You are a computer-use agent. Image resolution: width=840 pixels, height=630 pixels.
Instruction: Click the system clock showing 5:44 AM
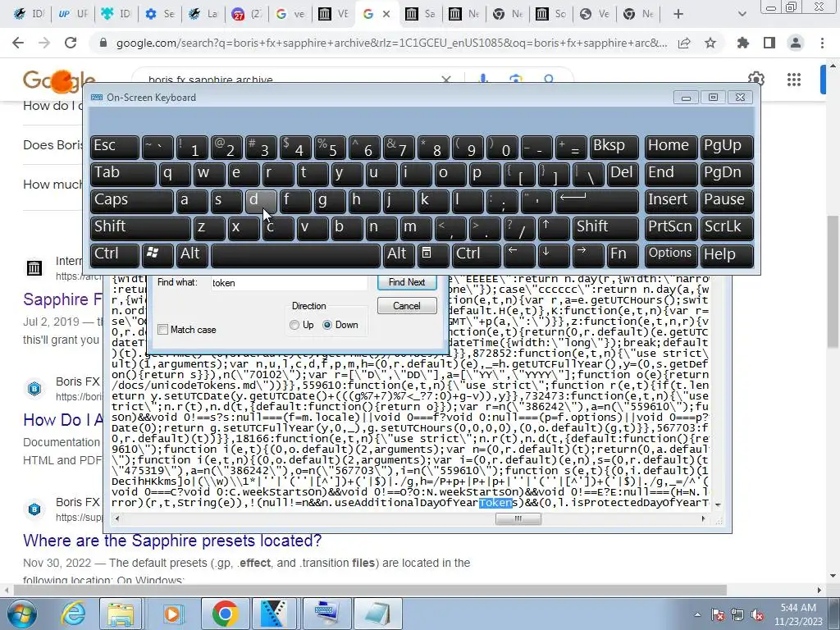tap(797, 614)
